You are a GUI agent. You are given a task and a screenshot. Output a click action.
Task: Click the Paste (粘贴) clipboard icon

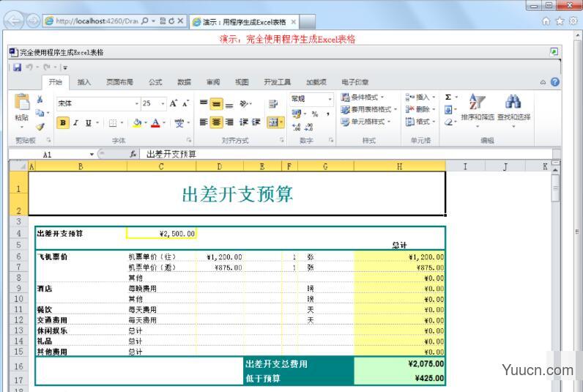coord(22,103)
